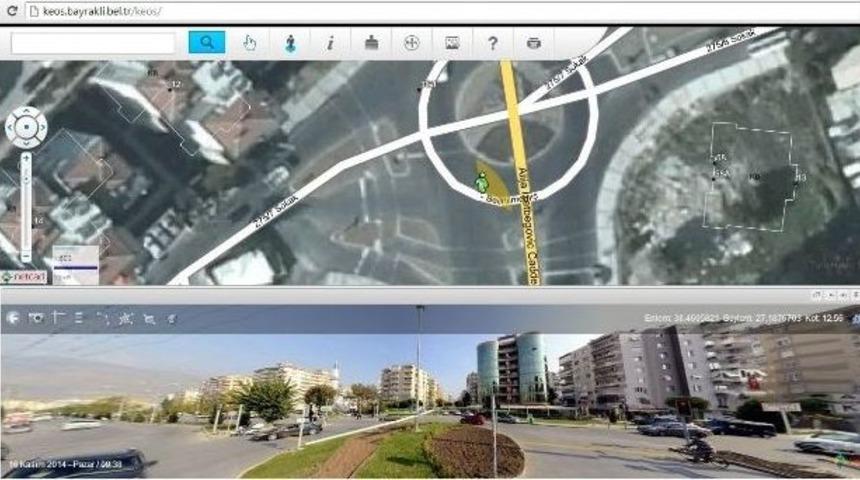Click the stamp tool icon
Image resolution: width=860 pixels, height=480 pixels.
pyautogui.click(x=370, y=43)
